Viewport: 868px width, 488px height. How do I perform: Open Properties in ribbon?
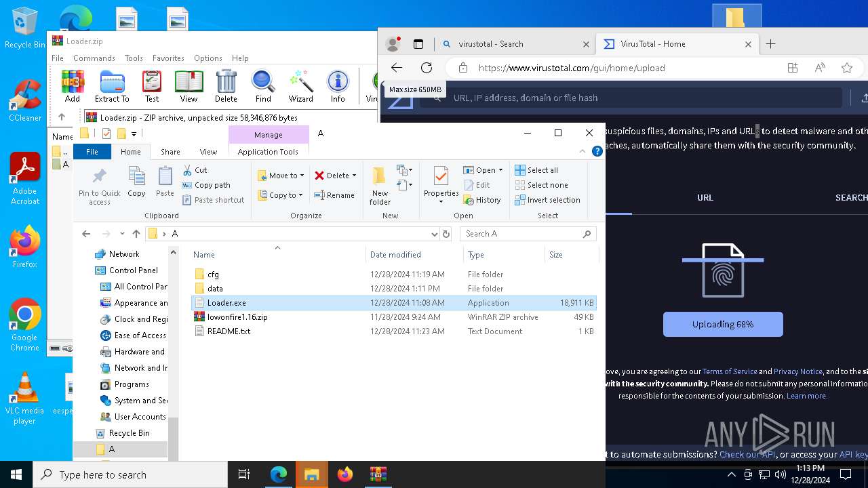click(441, 186)
